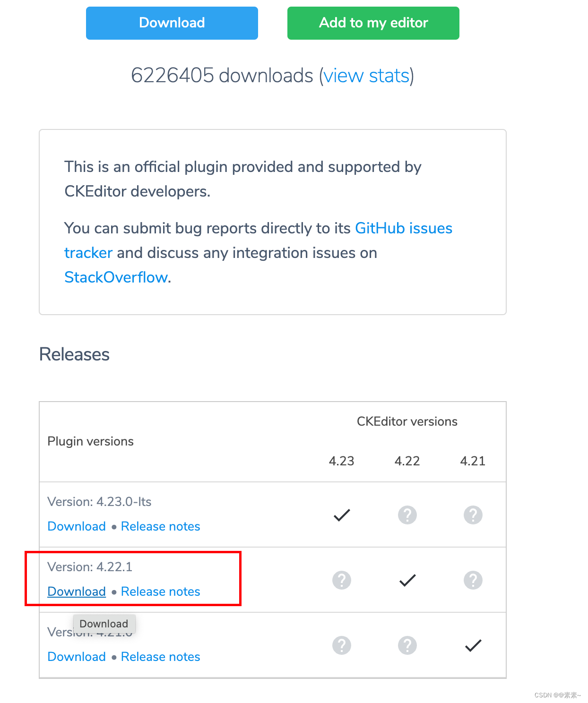The image size is (588, 703).
Task: Click the CKEditor versions column header 4.23
Action: 342,461
